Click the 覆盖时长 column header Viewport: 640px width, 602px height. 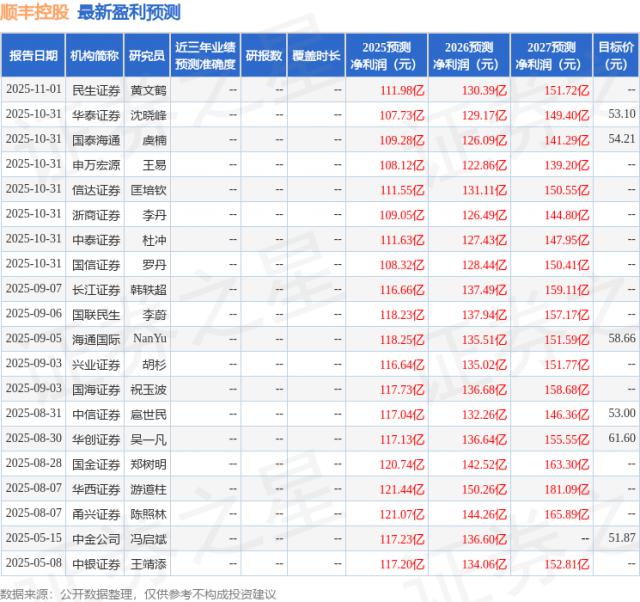[316, 55]
